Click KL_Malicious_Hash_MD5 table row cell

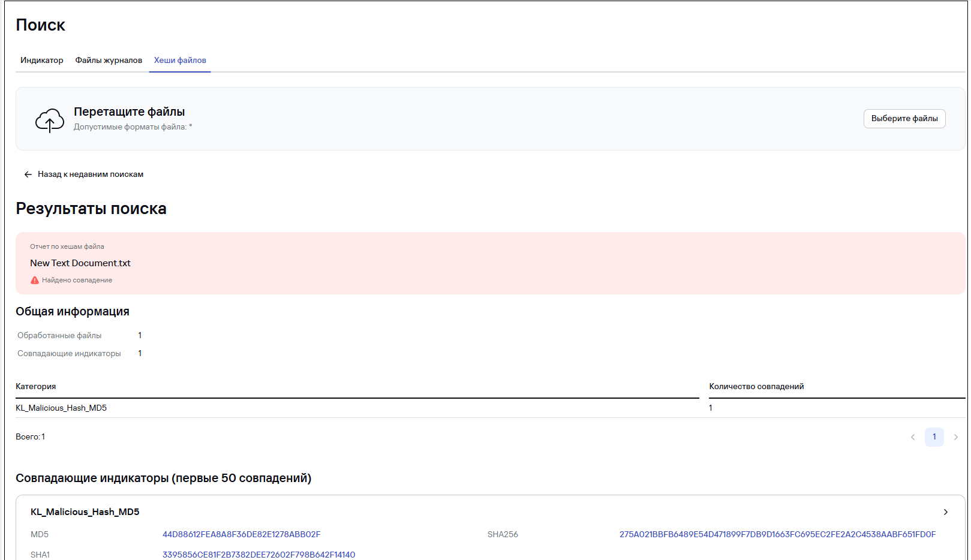(x=61, y=408)
